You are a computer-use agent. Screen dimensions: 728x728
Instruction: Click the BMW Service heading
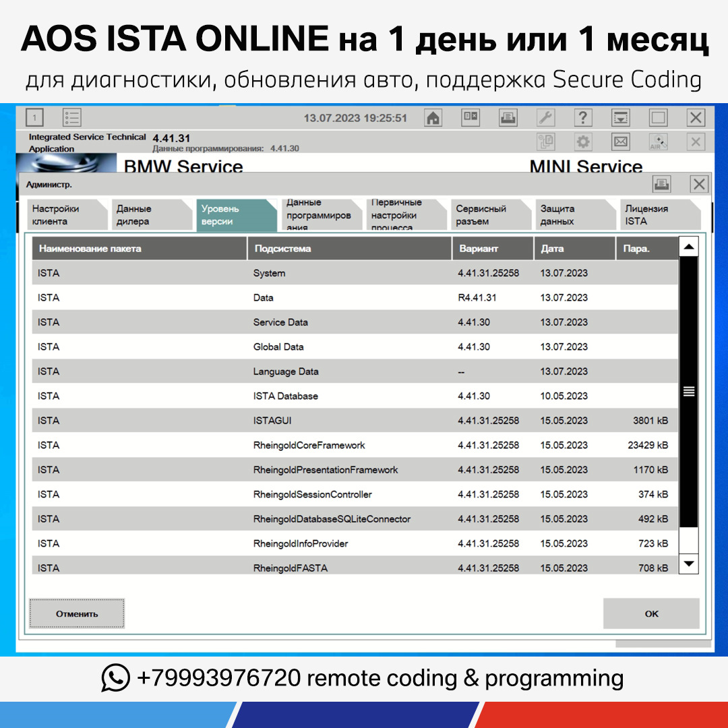point(183,166)
